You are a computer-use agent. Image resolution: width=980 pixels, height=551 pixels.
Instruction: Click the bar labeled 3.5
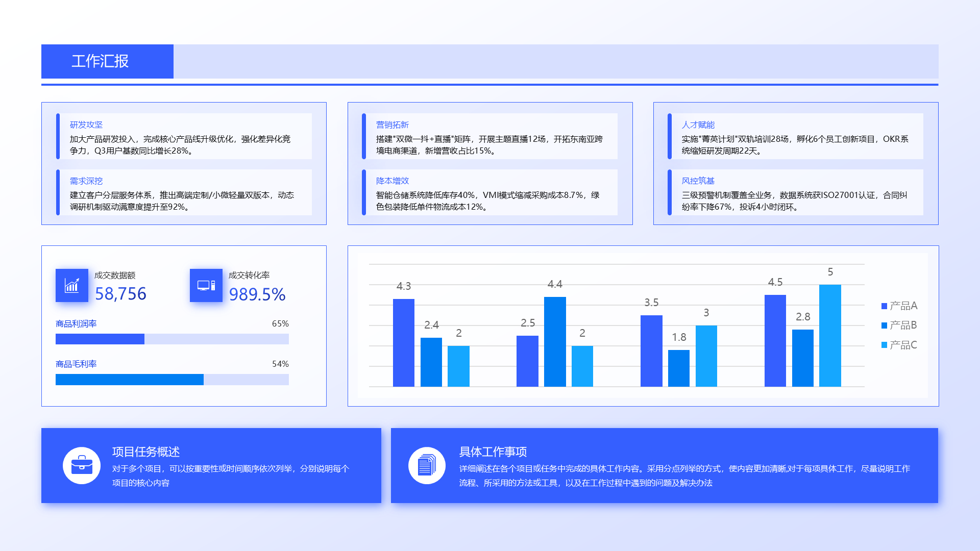[651, 351]
